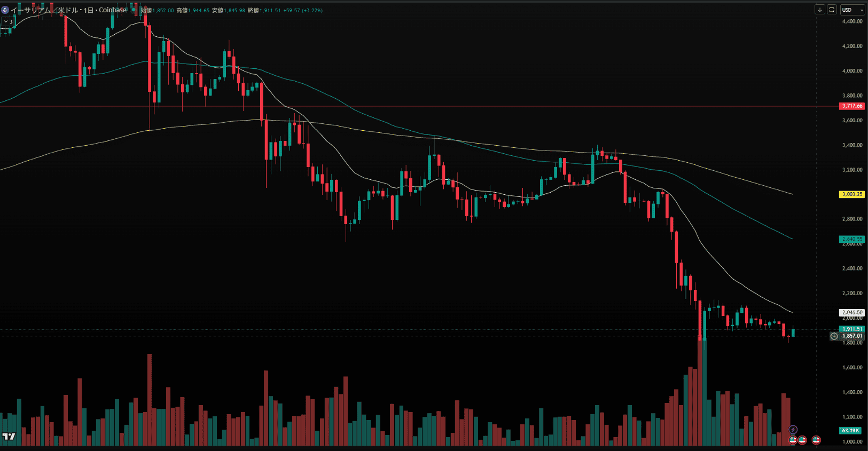Open the rightmost US flag event marker
The image size is (868, 451).
click(x=816, y=440)
